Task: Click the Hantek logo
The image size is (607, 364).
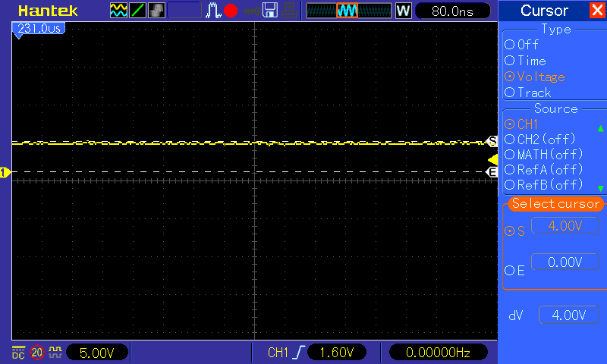Action: point(48,11)
